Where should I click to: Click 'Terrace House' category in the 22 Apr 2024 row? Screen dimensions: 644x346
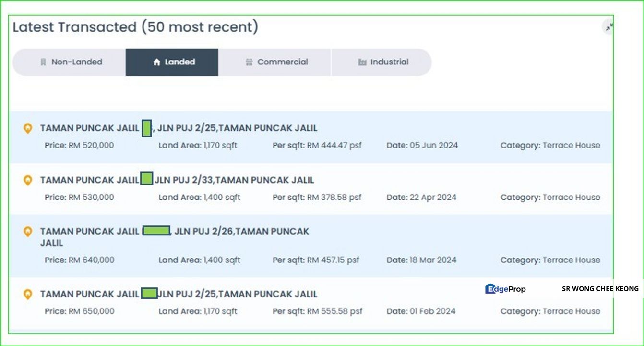coord(571,197)
